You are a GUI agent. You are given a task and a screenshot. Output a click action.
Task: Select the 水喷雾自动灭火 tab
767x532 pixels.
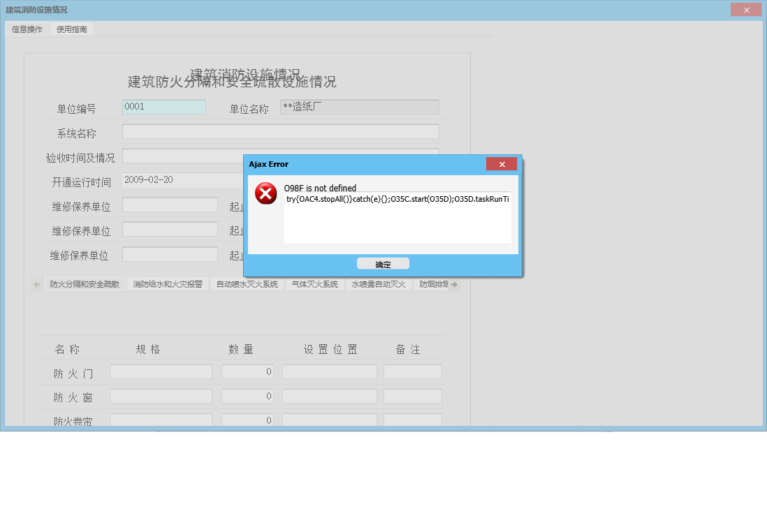pos(378,283)
